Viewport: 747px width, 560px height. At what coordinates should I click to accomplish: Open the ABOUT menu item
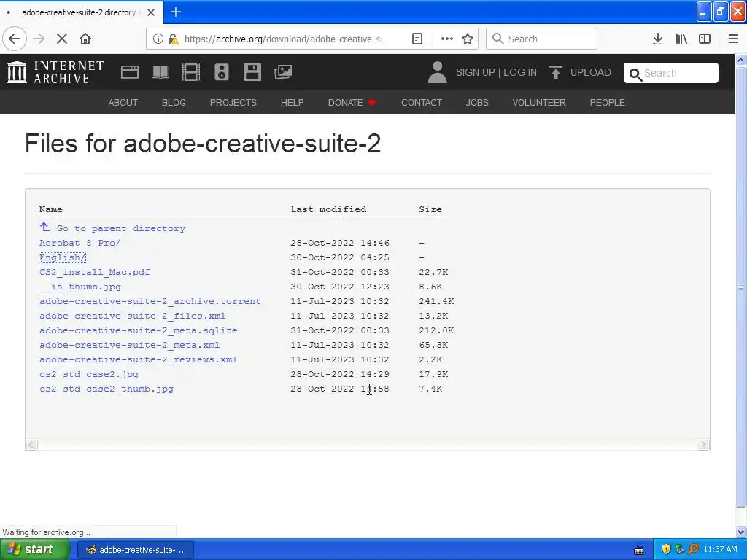(123, 102)
